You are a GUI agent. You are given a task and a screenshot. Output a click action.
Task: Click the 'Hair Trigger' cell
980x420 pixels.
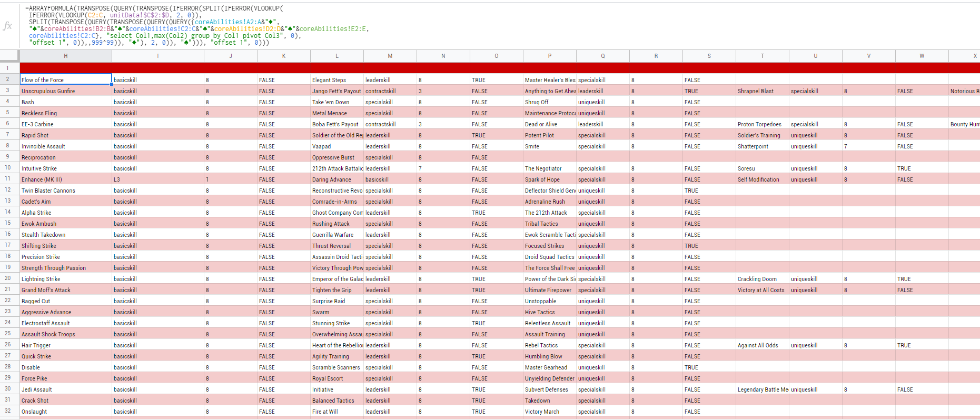click(x=66, y=345)
